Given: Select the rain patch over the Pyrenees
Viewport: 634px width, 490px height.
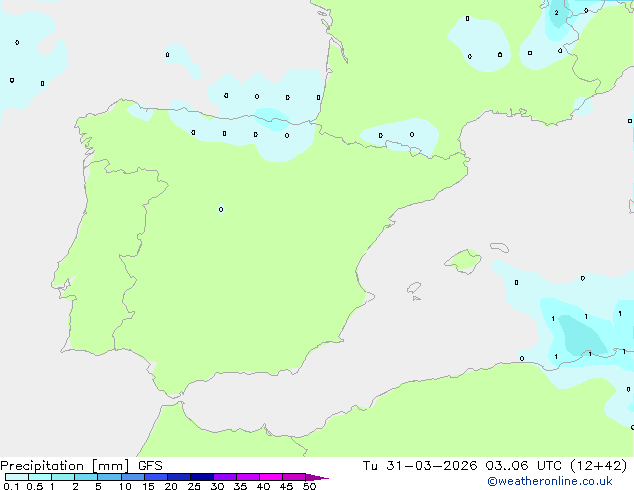Looking at the screenshot, I should (x=400, y=135).
